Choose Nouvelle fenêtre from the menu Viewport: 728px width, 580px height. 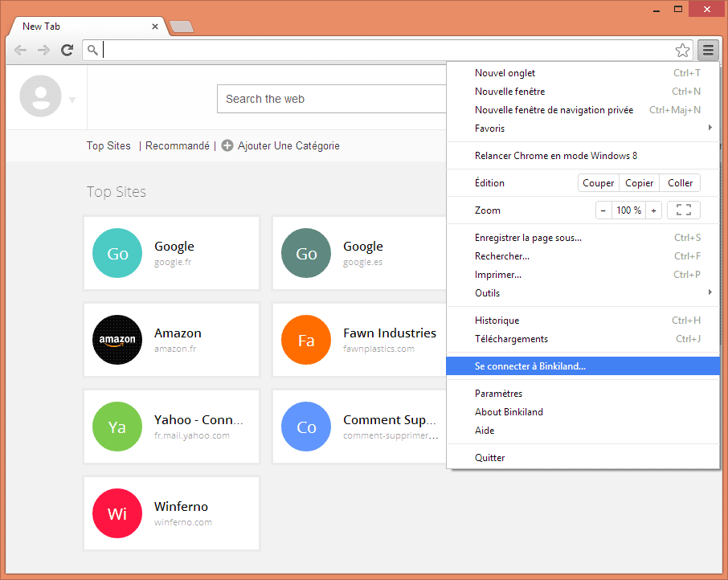pyautogui.click(x=583, y=92)
